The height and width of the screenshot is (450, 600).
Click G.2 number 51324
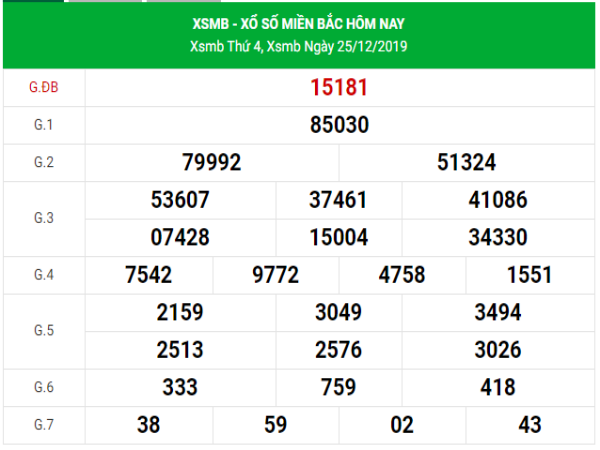coord(466,162)
